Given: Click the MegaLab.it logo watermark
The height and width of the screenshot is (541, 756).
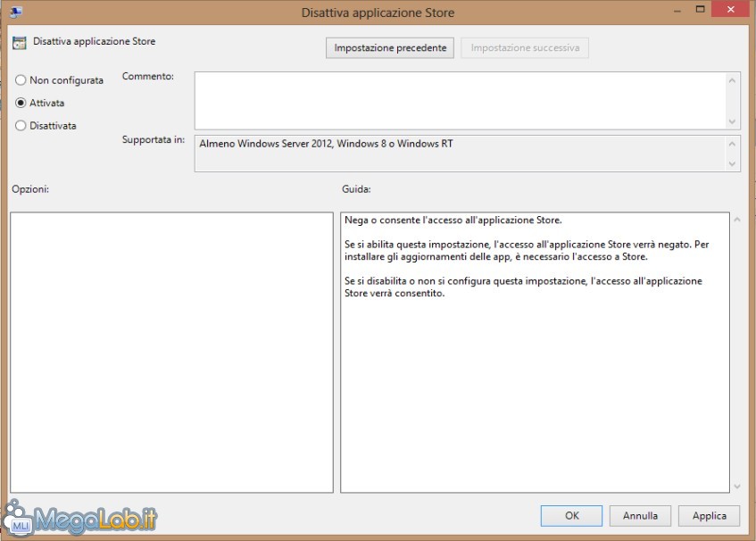Looking at the screenshot, I should point(80,518).
